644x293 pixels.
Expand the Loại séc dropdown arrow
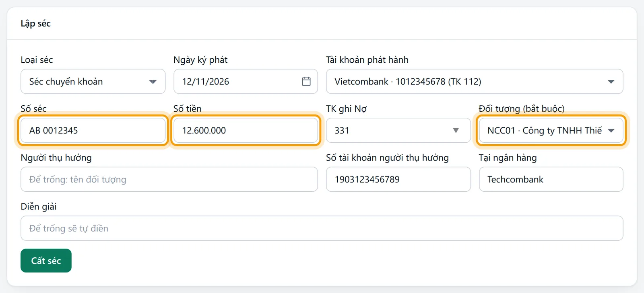(x=153, y=82)
